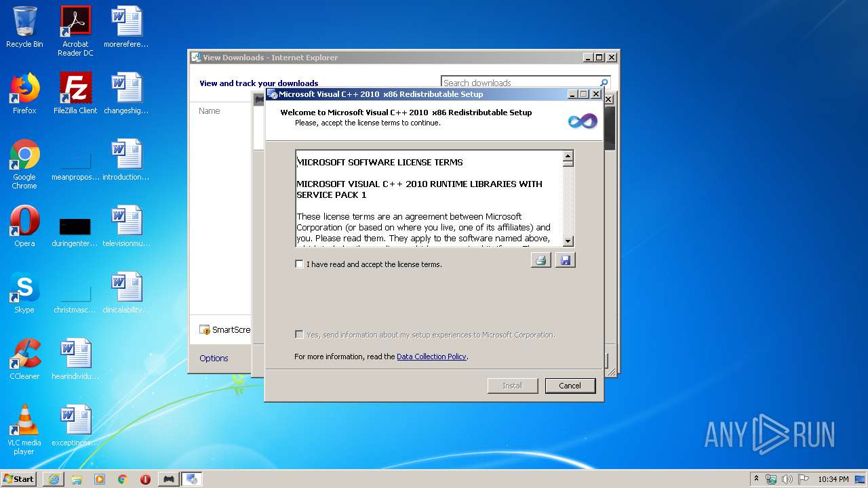This screenshot has width=868, height=488.
Task: Select the televisionmu... Word document icon
Action: point(126,226)
